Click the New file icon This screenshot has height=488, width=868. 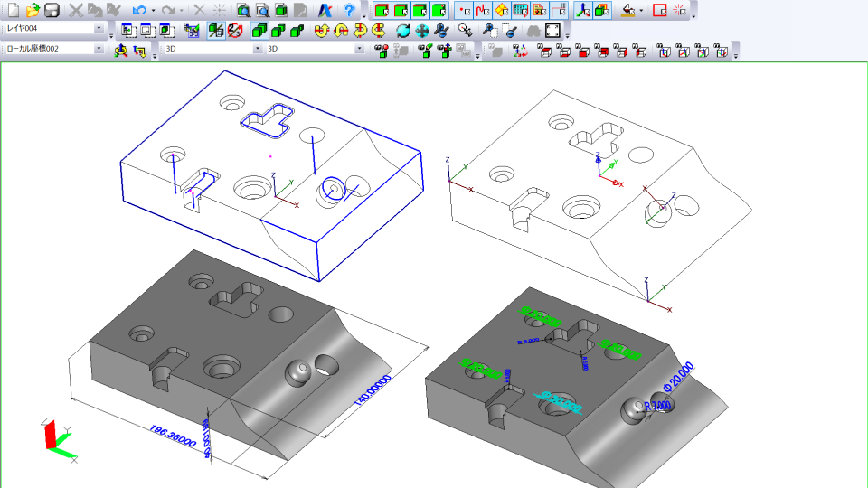pos(13,11)
